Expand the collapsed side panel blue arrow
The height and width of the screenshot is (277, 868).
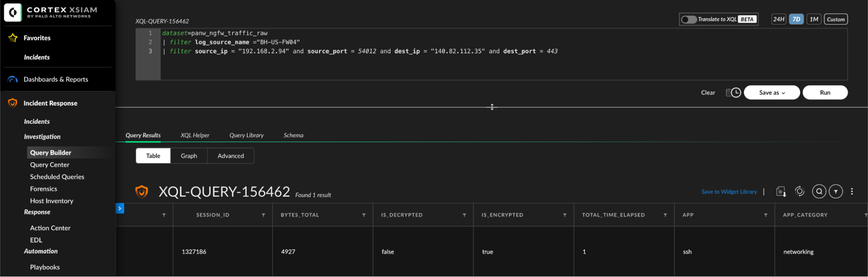tap(120, 208)
